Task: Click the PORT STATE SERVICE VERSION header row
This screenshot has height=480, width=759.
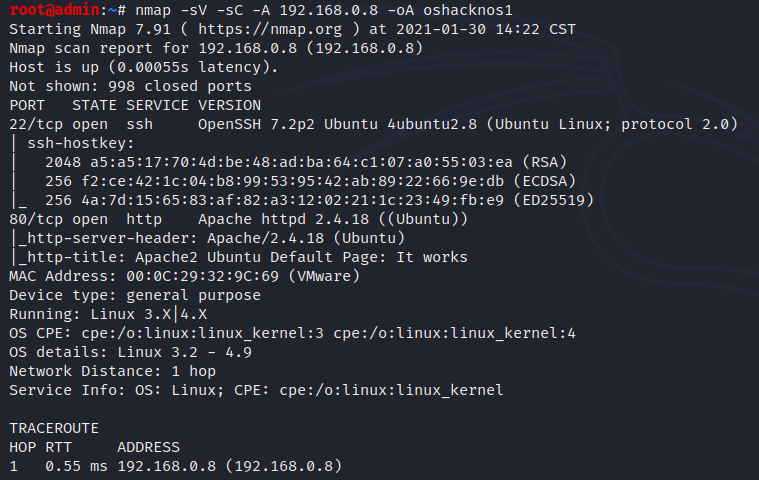Action: point(135,105)
